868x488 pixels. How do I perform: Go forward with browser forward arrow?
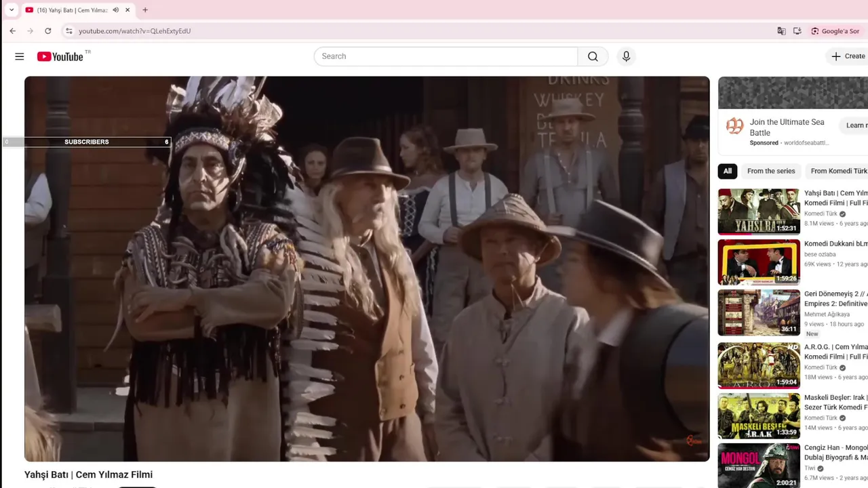pyautogui.click(x=30, y=31)
